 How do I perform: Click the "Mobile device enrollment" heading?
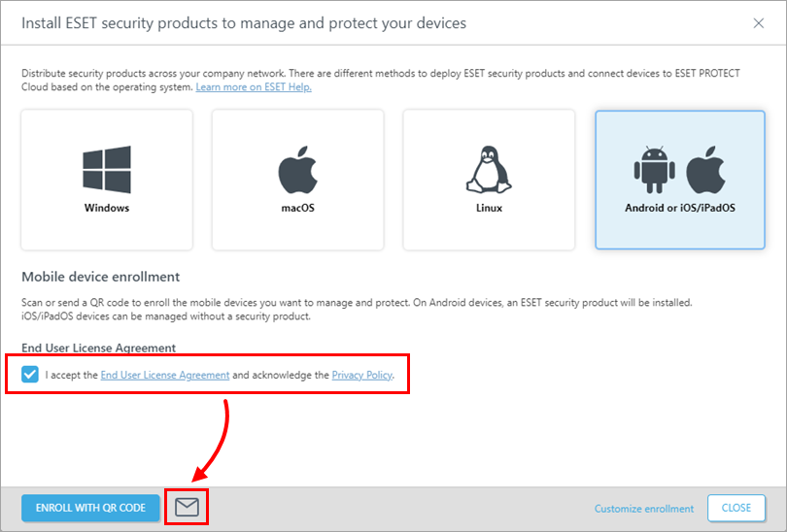point(101,277)
